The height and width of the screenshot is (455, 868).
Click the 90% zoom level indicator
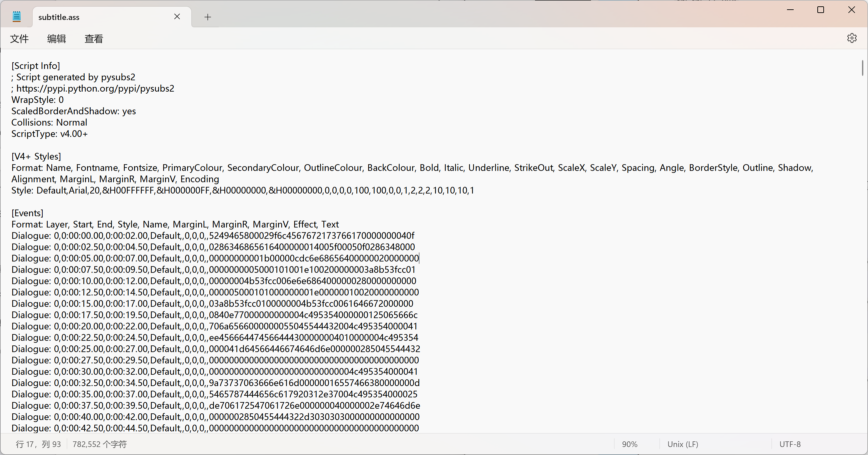629,444
